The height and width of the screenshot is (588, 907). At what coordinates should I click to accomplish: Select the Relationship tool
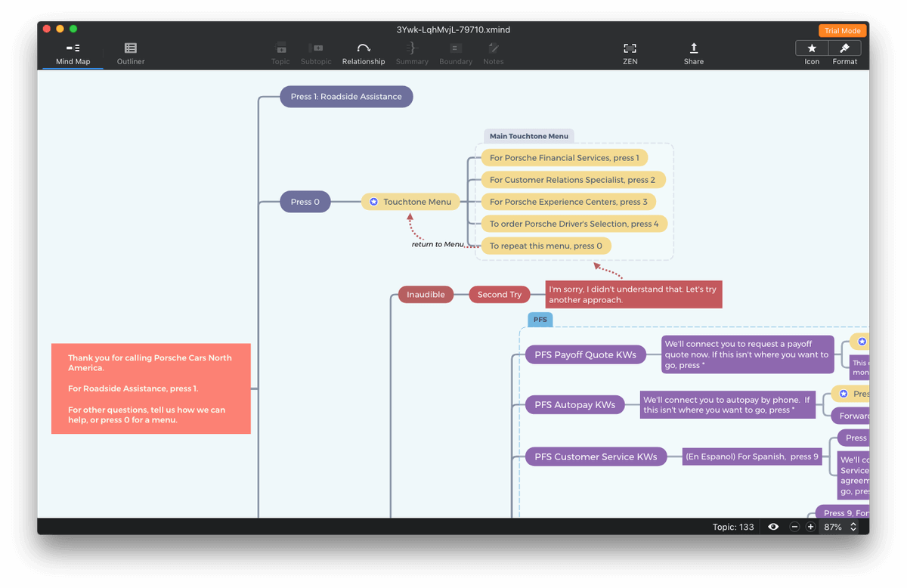click(x=364, y=54)
